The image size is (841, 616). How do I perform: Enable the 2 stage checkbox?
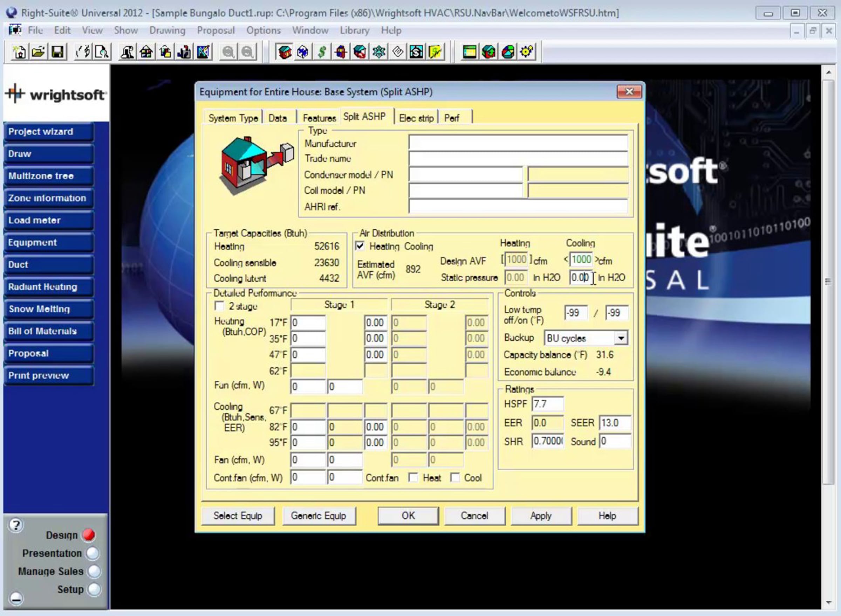[219, 306]
